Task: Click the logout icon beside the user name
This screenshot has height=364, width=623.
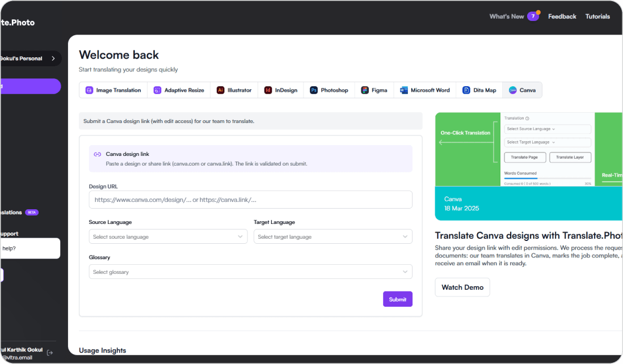Action: coord(50,353)
